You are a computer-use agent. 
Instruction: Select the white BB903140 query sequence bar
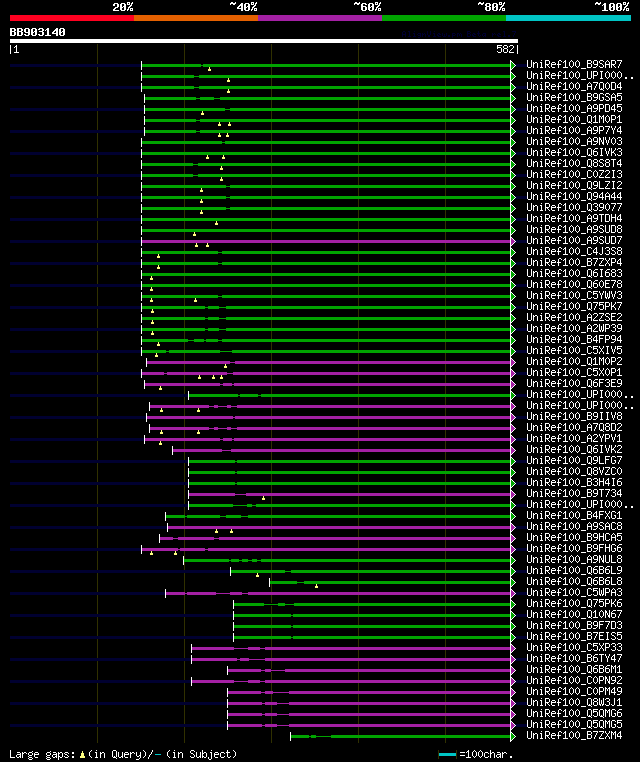pos(264,41)
